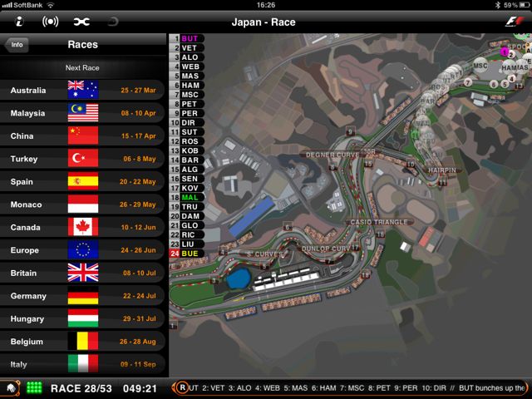Open the Germany race name
Viewport: 532px width, 399px height.
click(28, 296)
